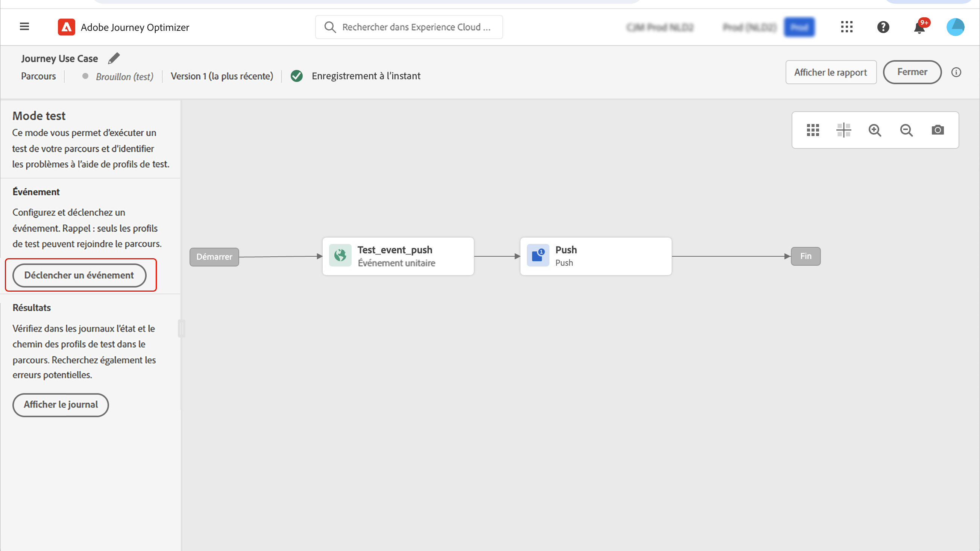
Task: Zoom in on the journey canvas
Action: point(875,130)
